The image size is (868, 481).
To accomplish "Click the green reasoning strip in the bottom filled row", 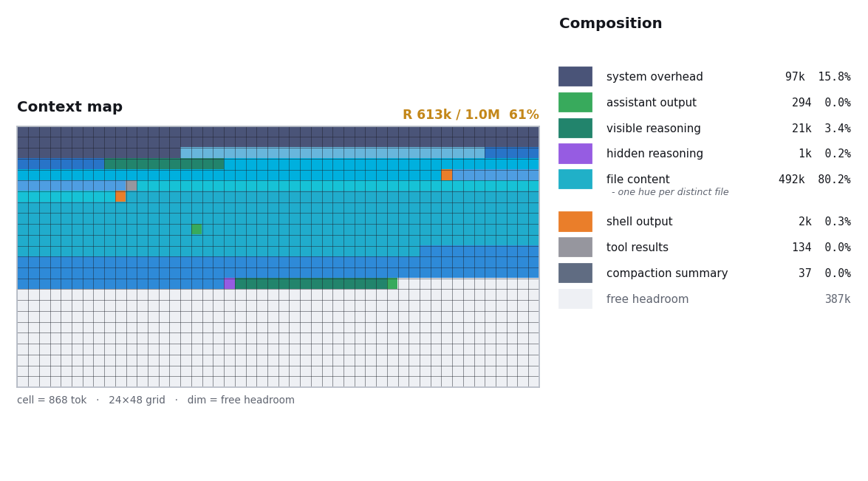I will pos(311,284).
